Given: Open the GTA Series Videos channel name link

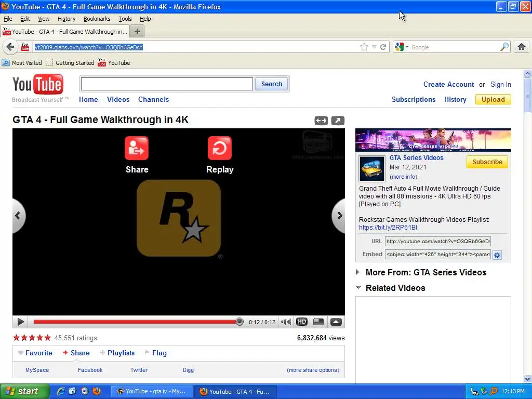Looking at the screenshot, I should point(416,158).
